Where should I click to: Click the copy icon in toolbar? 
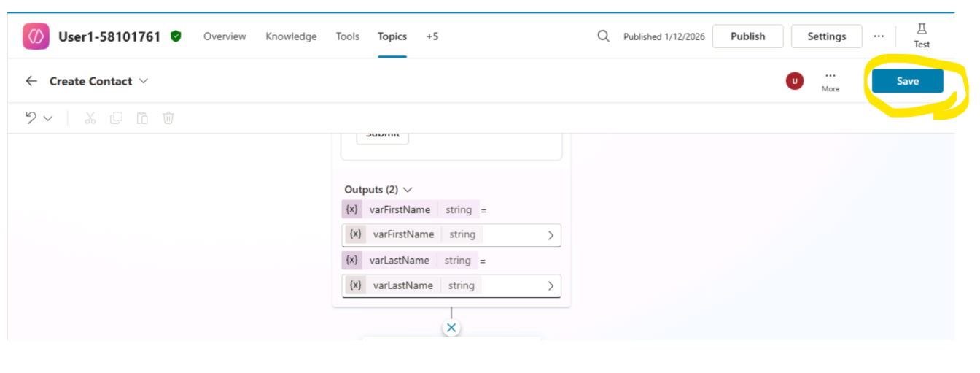point(116,118)
